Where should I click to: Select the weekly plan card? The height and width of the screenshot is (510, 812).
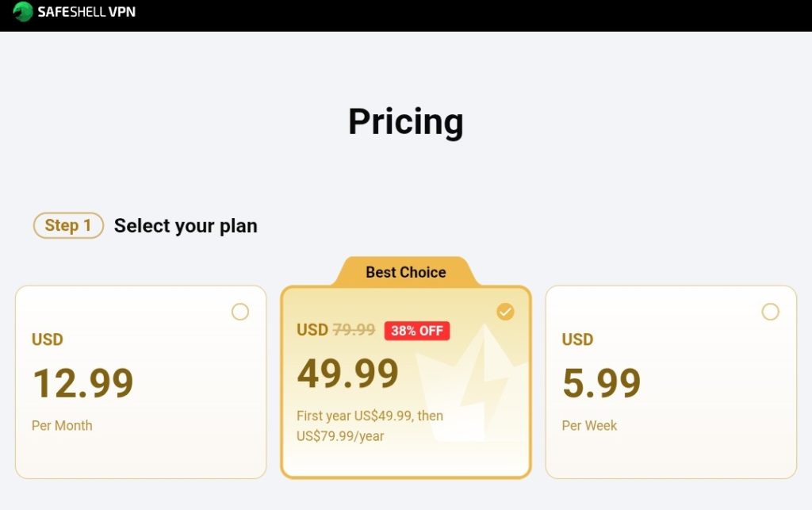671,383
